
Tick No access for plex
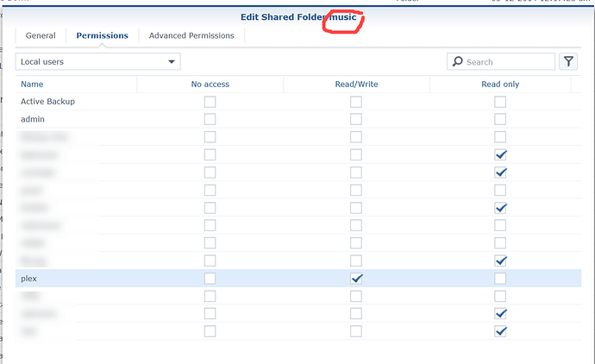[210, 279]
